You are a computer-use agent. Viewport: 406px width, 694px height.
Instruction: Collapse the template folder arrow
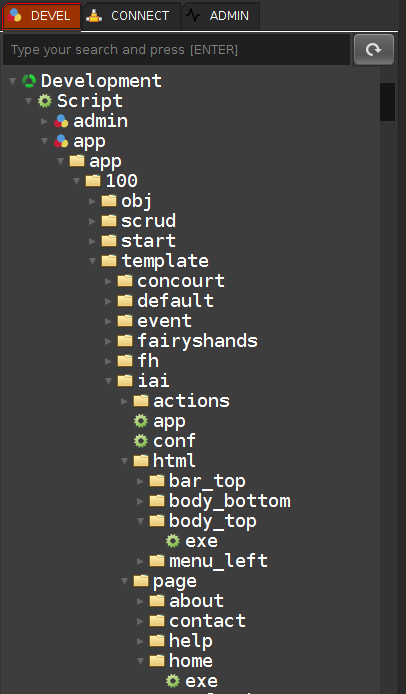[93, 261]
